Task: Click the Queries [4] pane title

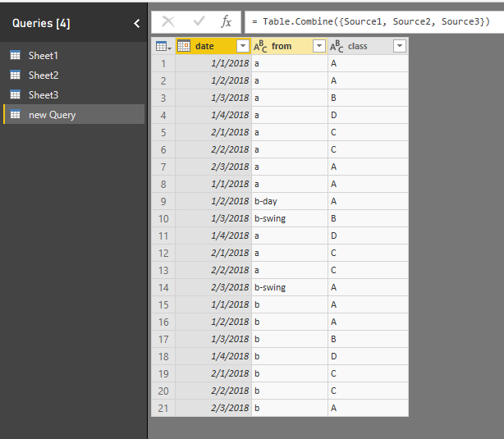Action: click(41, 24)
